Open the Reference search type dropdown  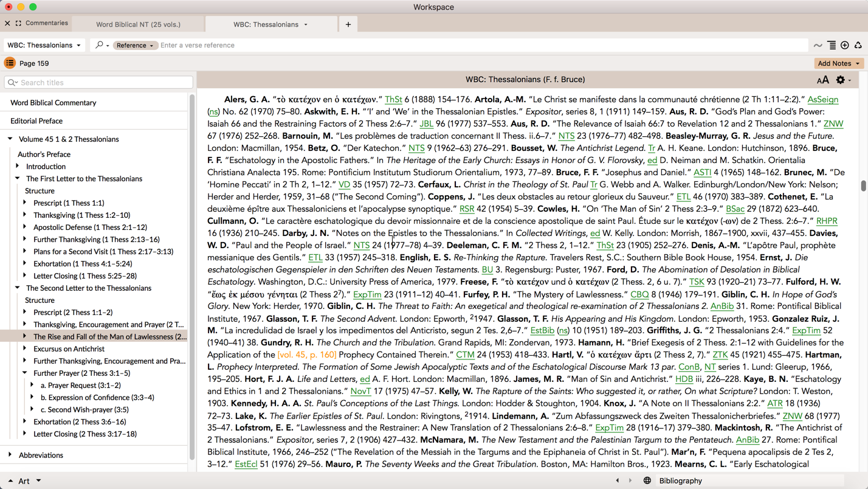click(x=134, y=45)
